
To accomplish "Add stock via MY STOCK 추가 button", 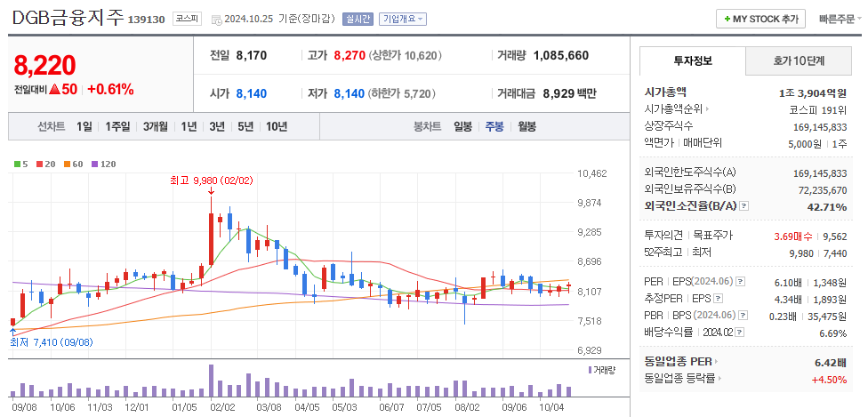I will (x=761, y=19).
